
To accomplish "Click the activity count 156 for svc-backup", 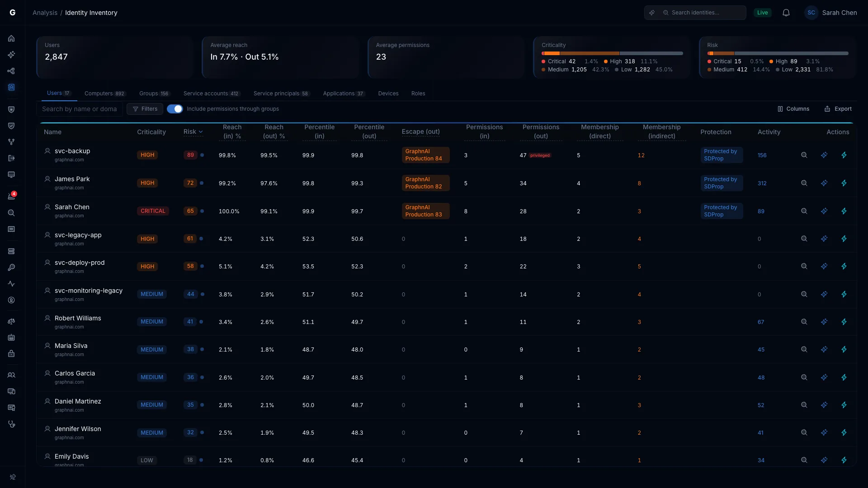I will (762, 155).
